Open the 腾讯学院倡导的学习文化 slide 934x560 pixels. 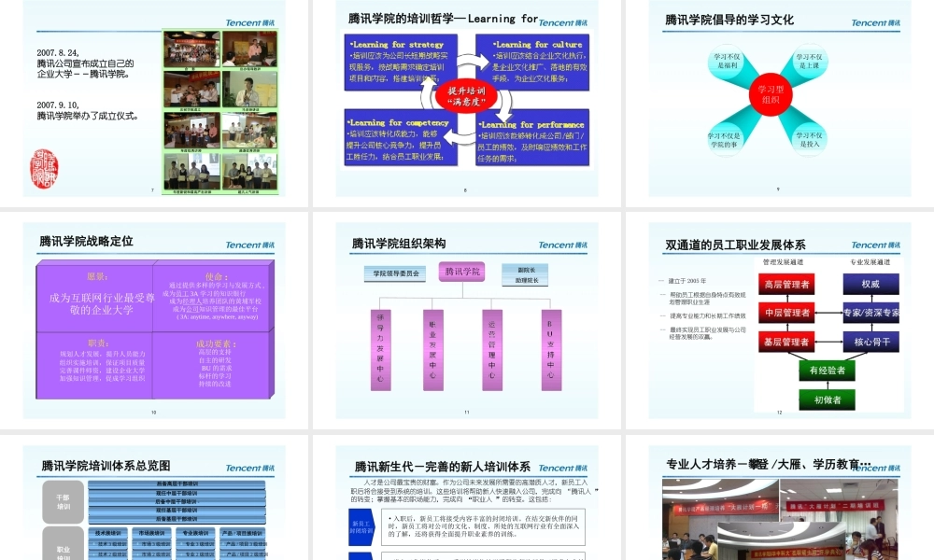click(x=780, y=98)
